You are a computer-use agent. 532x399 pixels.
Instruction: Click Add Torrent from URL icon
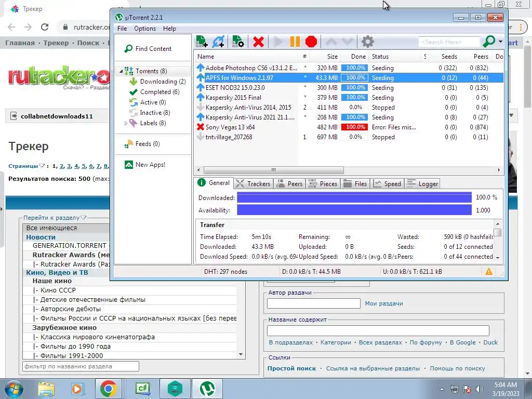(218, 42)
